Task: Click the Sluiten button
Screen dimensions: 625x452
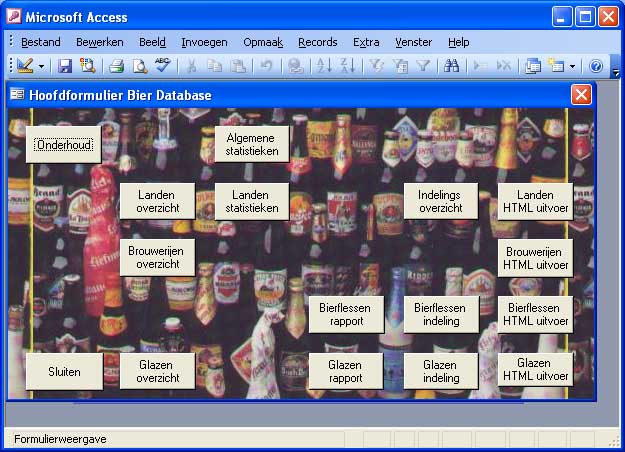Action: click(64, 371)
